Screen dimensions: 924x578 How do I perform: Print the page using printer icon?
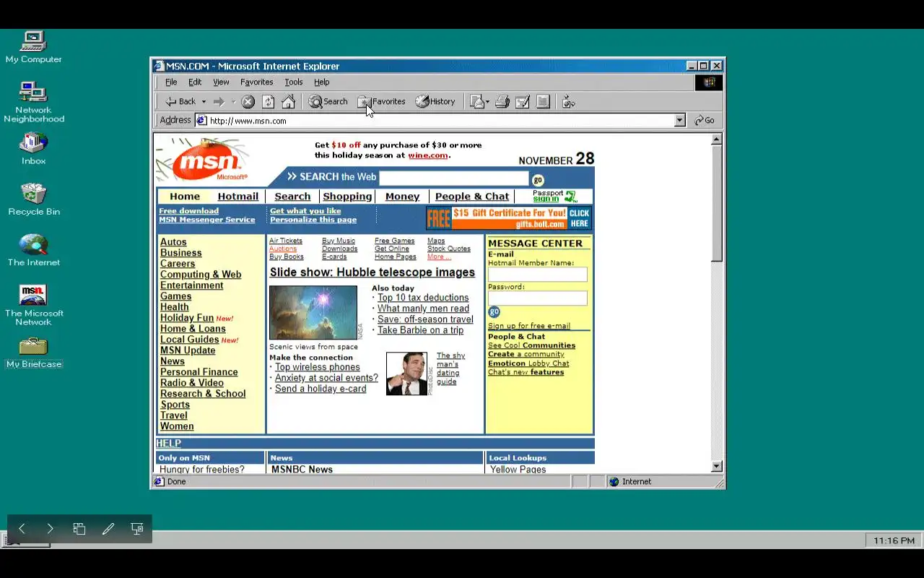pyautogui.click(x=502, y=102)
